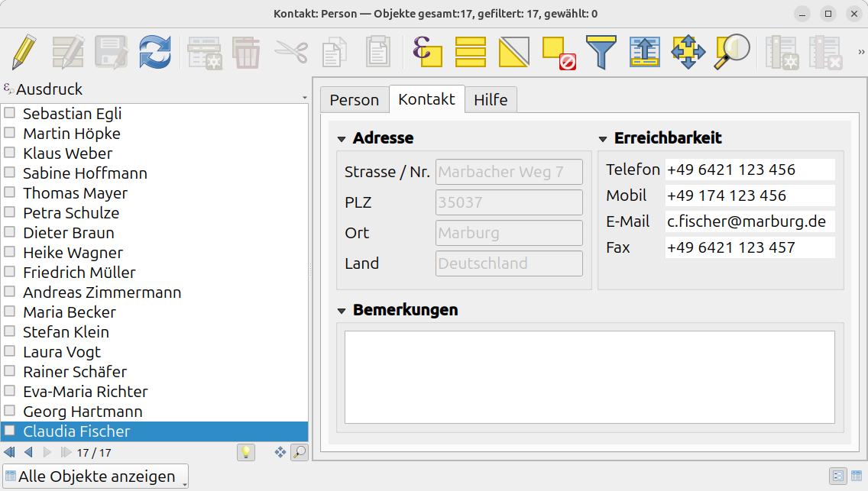Image resolution: width=868 pixels, height=491 pixels.
Task: Check the box for Dieter Braun
Action: point(9,233)
